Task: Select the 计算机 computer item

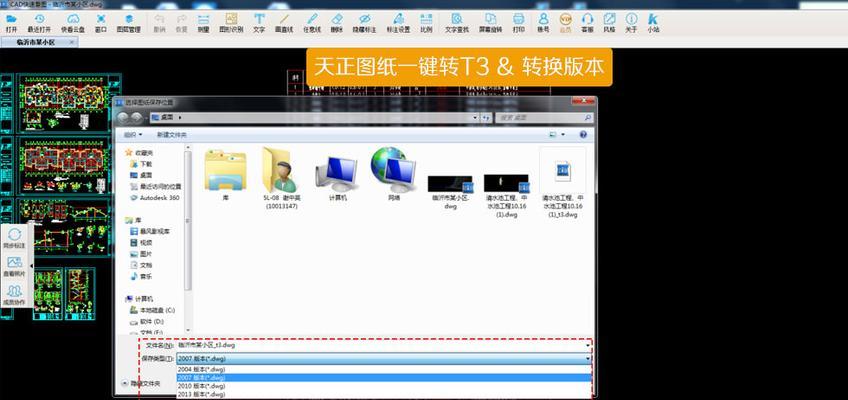Action: [x=338, y=178]
